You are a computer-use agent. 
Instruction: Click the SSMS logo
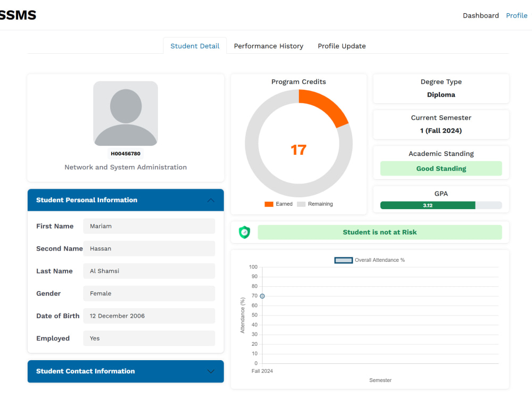[x=18, y=15]
